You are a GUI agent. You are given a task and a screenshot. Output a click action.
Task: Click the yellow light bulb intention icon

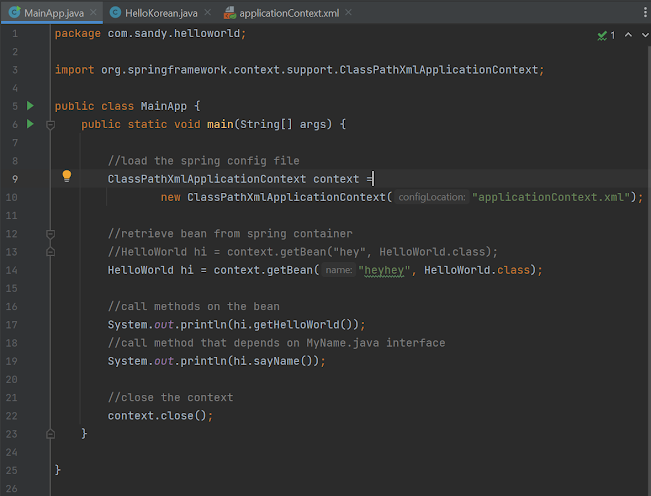click(66, 176)
